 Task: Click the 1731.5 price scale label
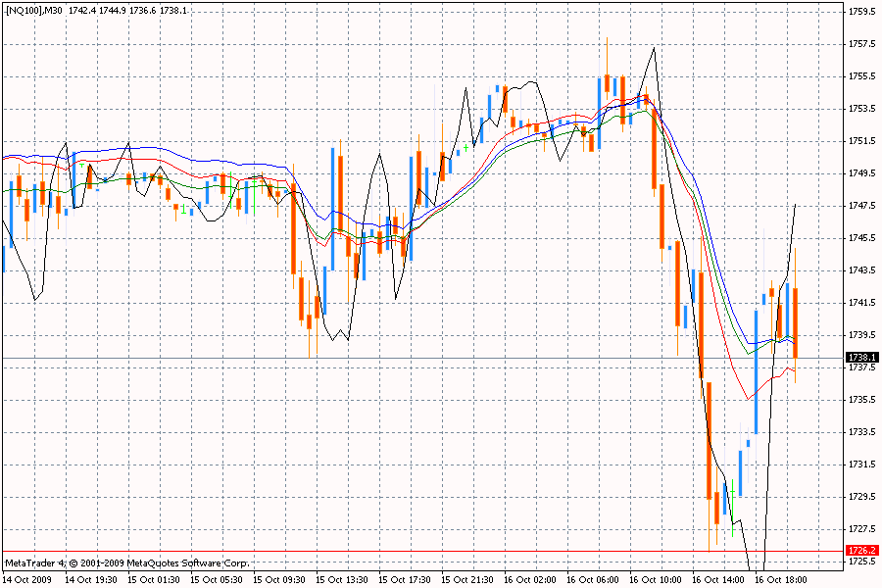click(862, 465)
